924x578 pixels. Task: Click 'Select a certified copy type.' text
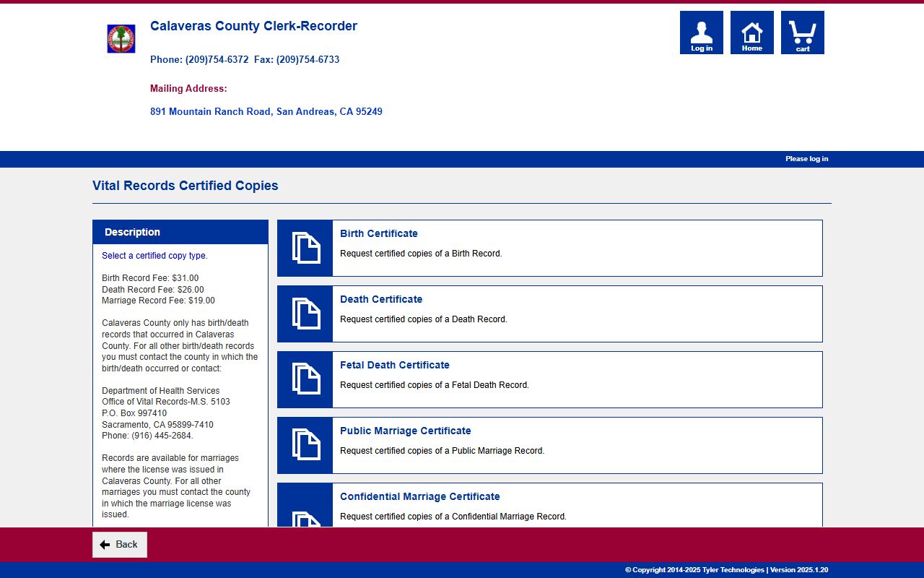(x=154, y=256)
